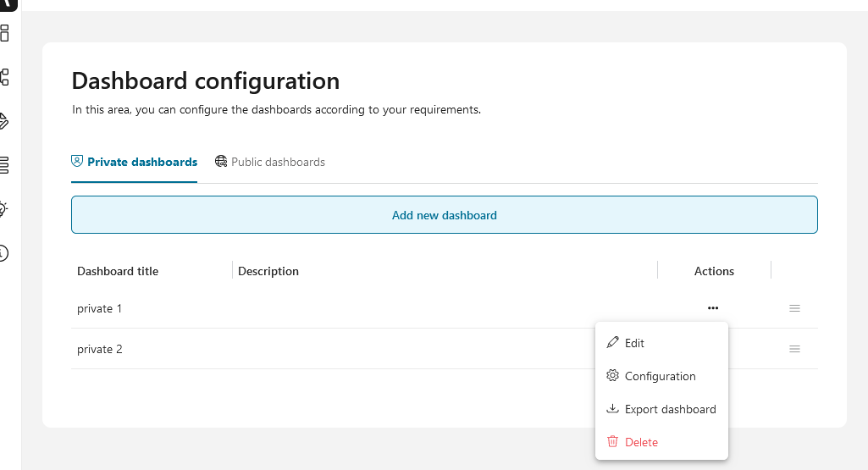
Task: Open the pen edit icon in sidebar
Action: pos(4,121)
